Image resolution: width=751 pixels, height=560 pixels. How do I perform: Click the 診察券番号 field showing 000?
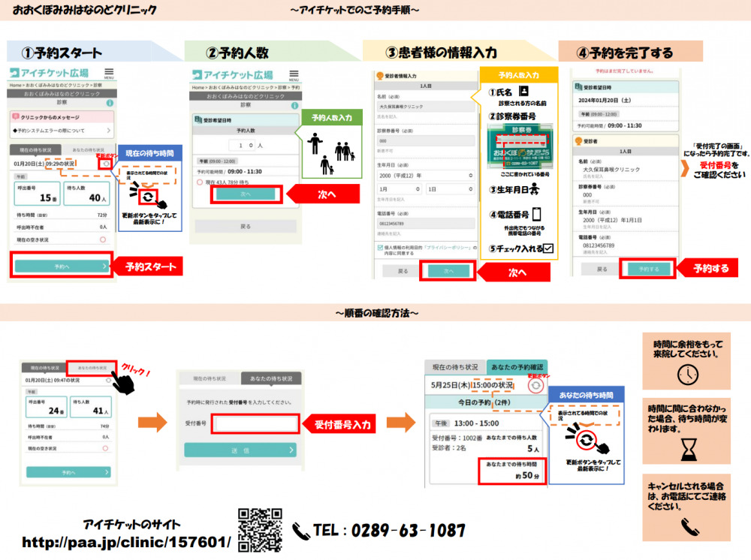coord(425,140)
